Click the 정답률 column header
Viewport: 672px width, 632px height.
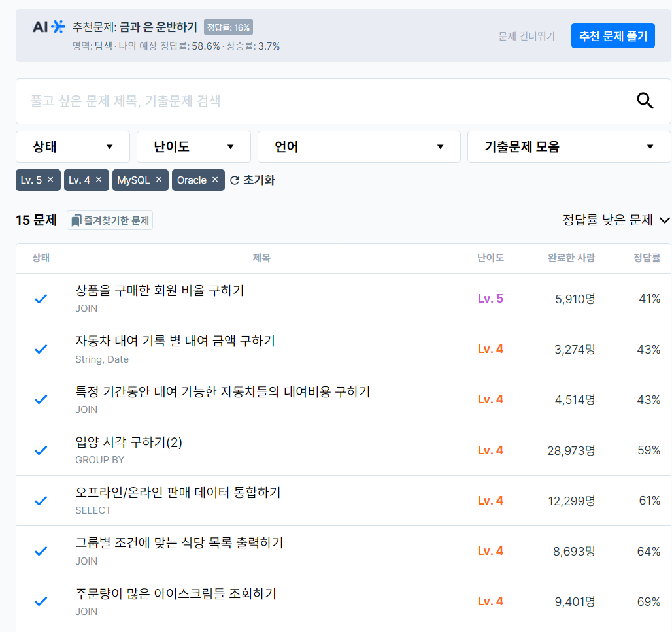coord(647,258)
